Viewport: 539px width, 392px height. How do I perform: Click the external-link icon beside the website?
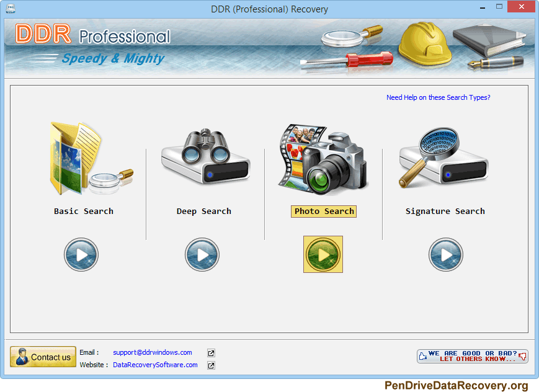(x=211, y=365)
